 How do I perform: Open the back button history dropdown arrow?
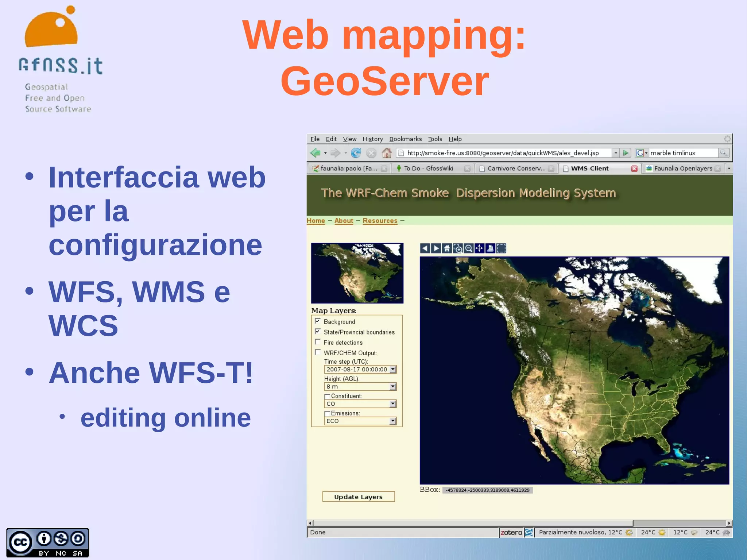coord(325,153)
